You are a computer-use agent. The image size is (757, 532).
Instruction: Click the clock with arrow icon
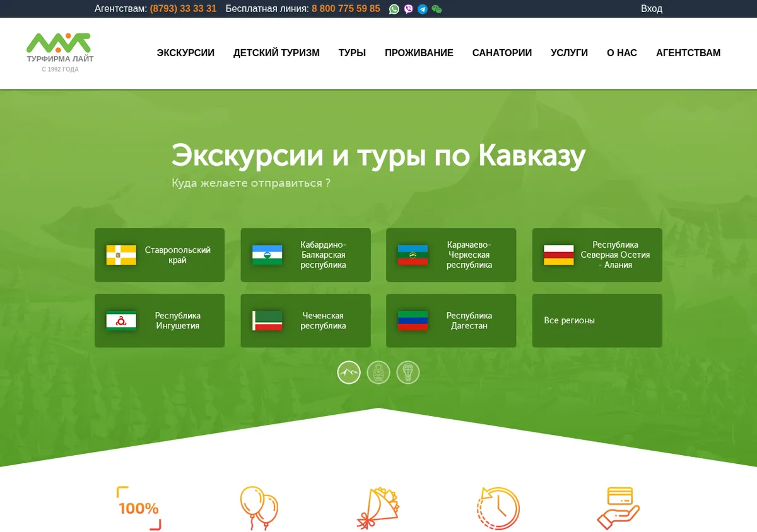498,508
